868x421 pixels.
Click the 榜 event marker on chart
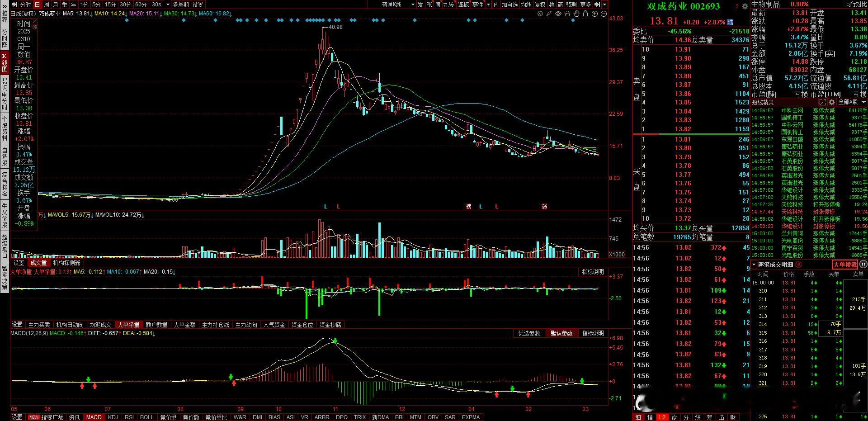point(469,206)
